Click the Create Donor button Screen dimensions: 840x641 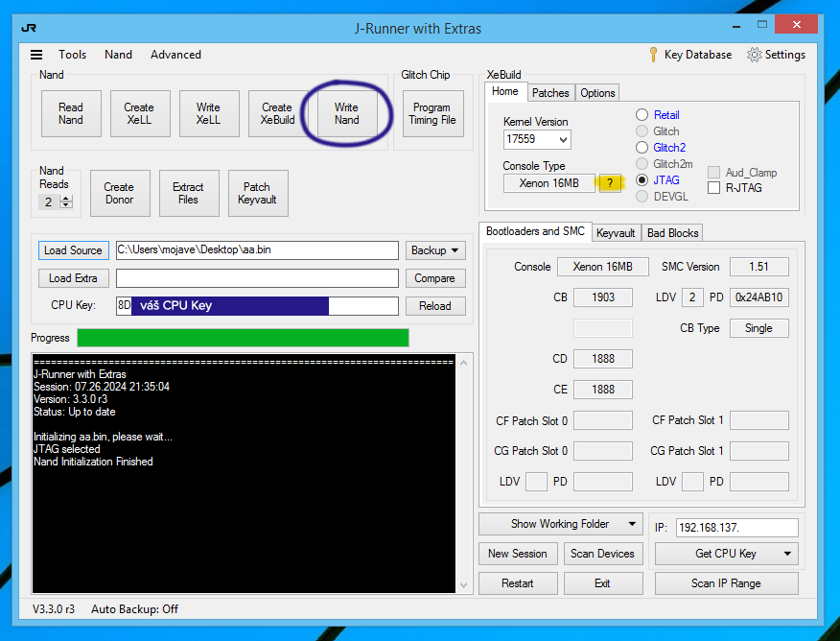tap(120, 194)
